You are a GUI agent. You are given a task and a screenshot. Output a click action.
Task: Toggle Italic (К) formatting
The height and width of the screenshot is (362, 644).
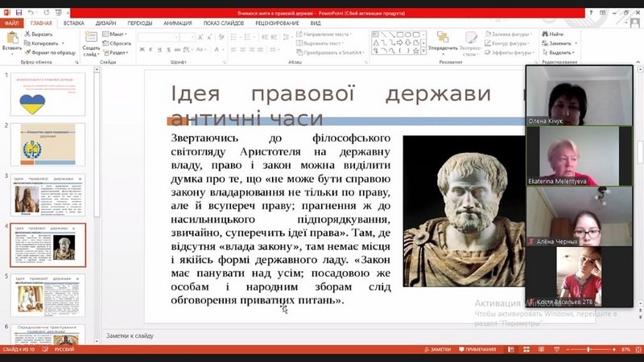point(151,50)
